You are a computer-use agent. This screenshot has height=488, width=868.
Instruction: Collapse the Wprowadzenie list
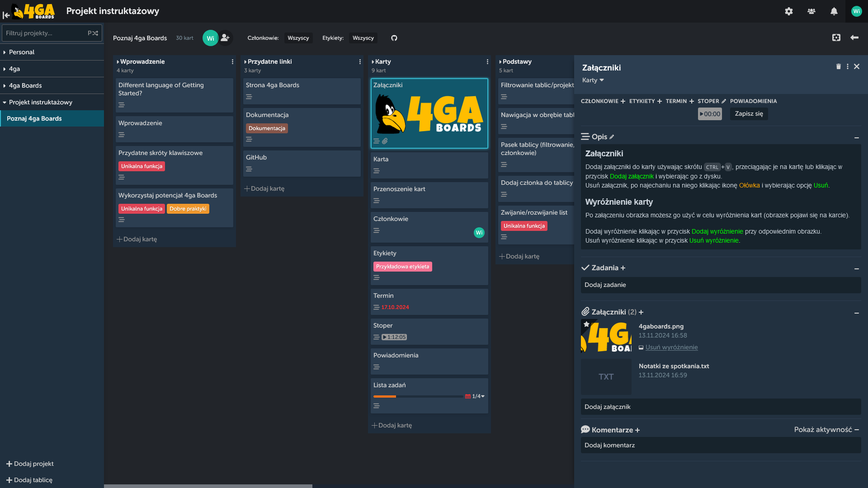[118, 62]
